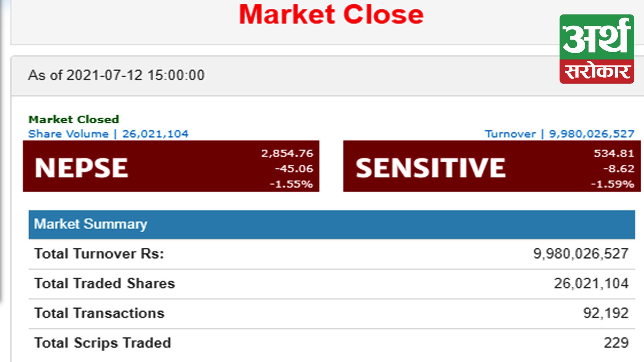This screenshot has width=644, height=362.
Task: Open the Share Volume link
Action: tap(108, 134)
